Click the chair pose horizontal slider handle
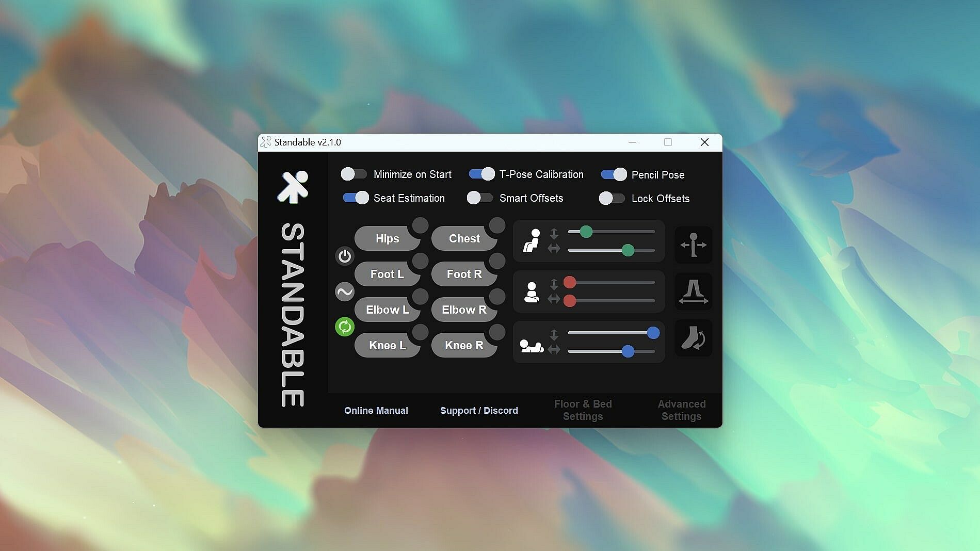Image resolution: width=980 pixels, height=551 pixels. (628, 250)
